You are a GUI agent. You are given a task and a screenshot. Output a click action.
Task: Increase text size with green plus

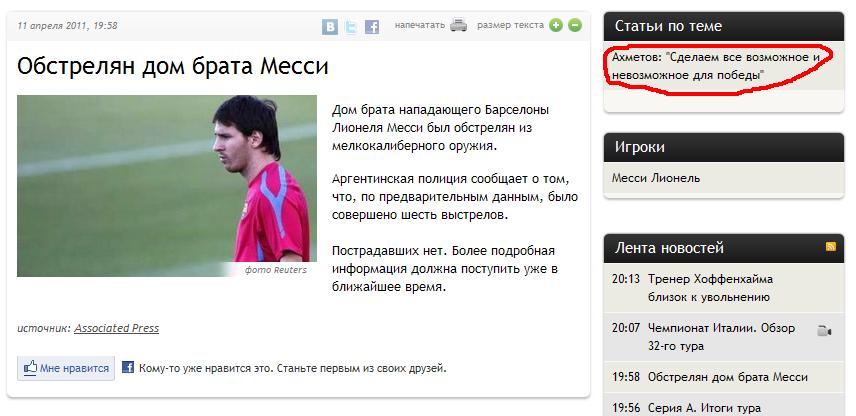coord(556,25)
